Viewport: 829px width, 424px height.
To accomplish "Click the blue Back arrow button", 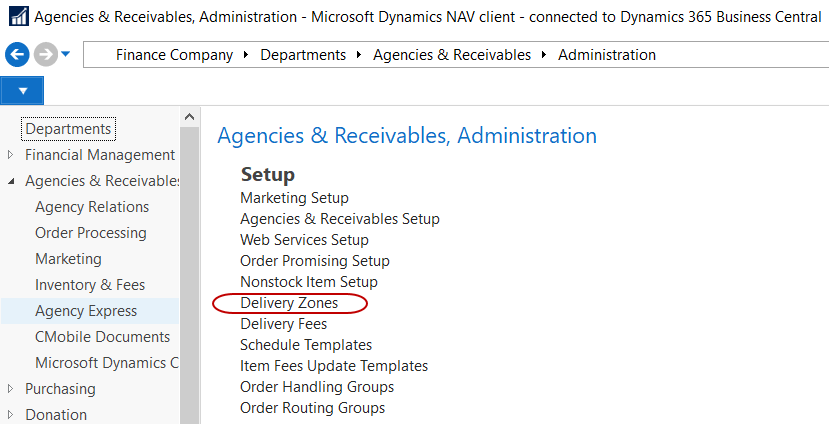I will pos(16,55).
